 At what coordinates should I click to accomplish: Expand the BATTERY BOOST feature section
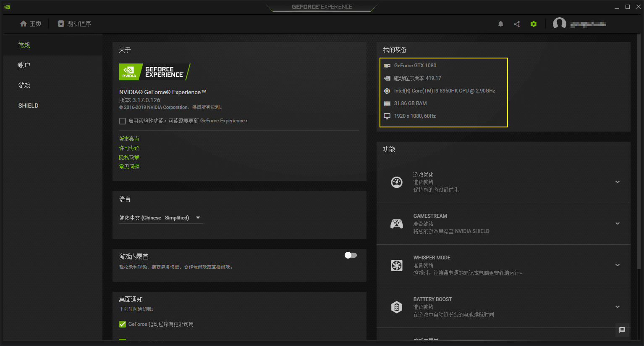click(x=618, y=307)
